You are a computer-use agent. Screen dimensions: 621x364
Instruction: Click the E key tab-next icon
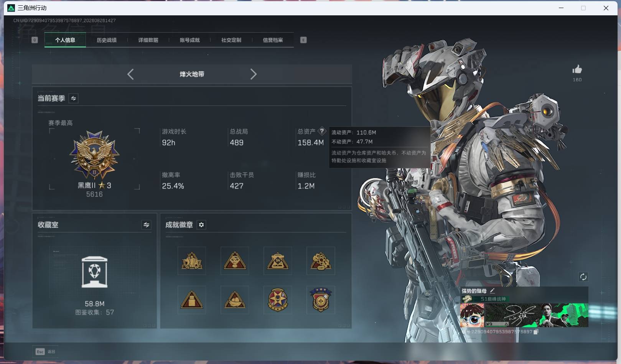[303, 40]
